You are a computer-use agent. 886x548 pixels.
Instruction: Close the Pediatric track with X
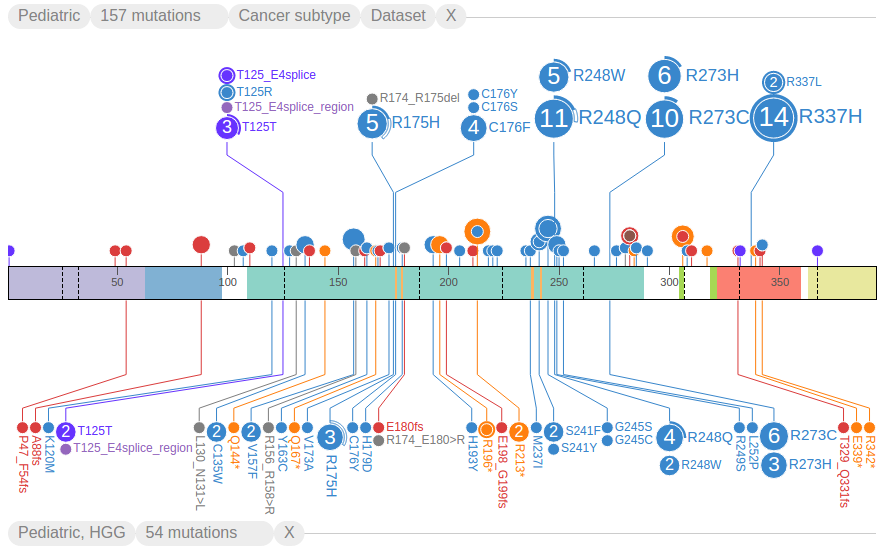pos(450,16)
